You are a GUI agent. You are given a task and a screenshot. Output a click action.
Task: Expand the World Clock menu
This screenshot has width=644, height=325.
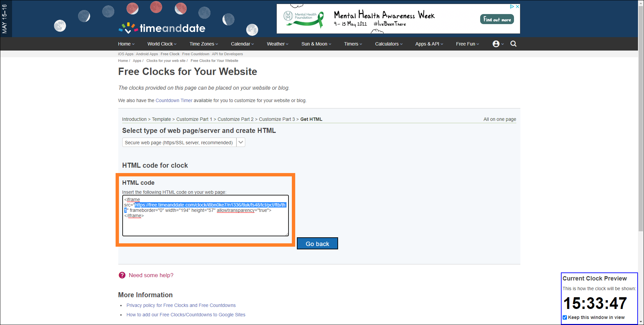[x=162, y=44]
